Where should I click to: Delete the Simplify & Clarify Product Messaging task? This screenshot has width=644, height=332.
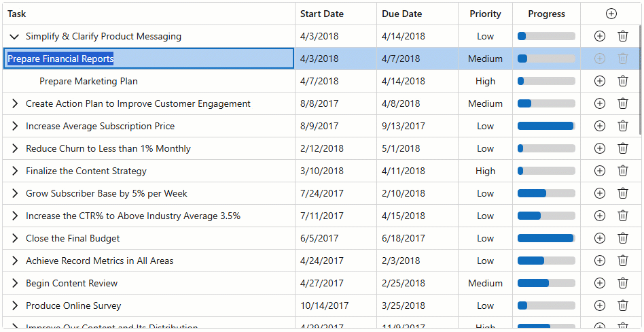(x=623, y=36)
